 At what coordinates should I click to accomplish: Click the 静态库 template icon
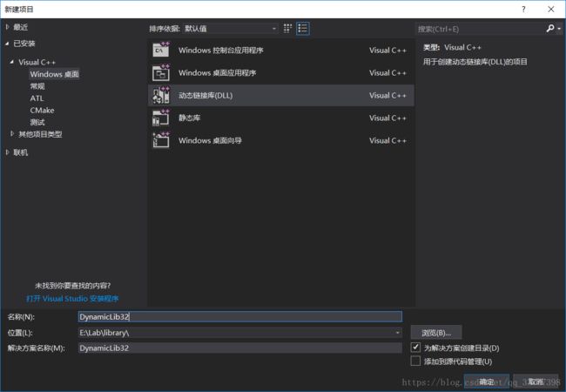pyautogui.click(x=161, y=118)
